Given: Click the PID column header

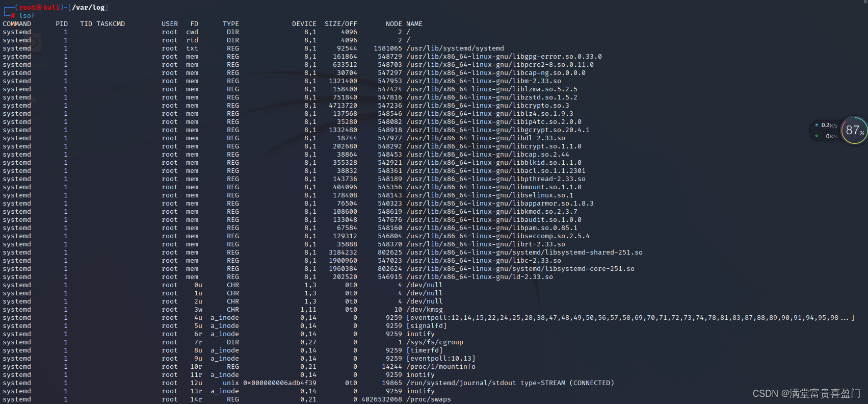Looking at the screenshot, I should [62, 24].
